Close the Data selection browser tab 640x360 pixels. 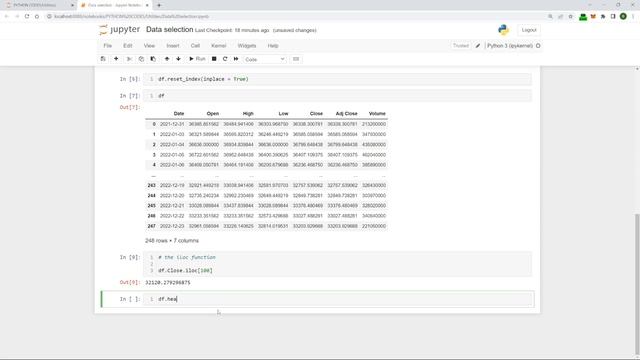147,5
